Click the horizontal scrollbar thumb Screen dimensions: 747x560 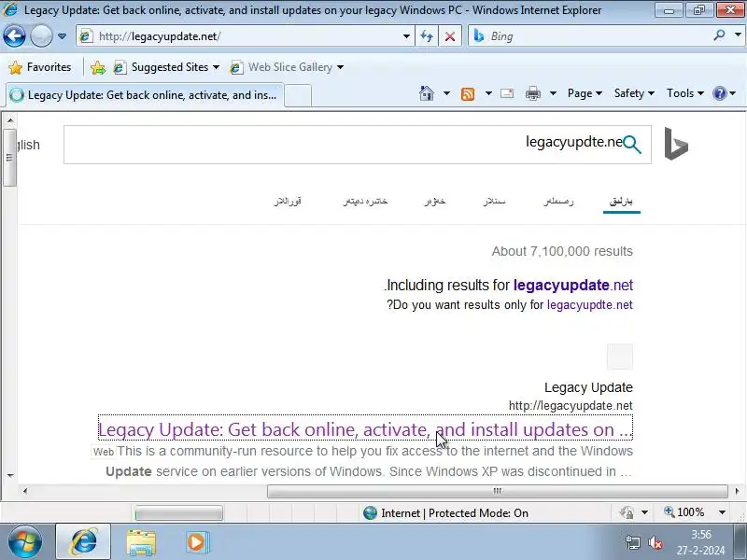(498, 491)
